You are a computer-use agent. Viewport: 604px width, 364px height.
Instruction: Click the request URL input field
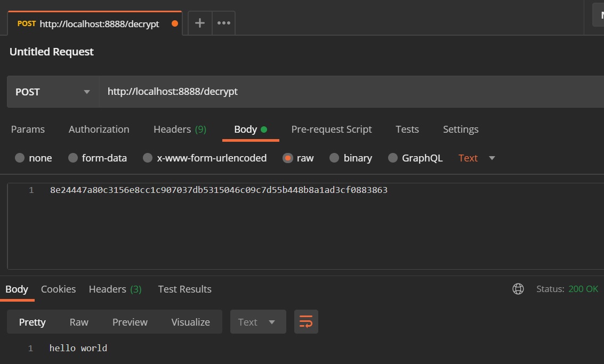pyautogui.click(x=347, y=92)
